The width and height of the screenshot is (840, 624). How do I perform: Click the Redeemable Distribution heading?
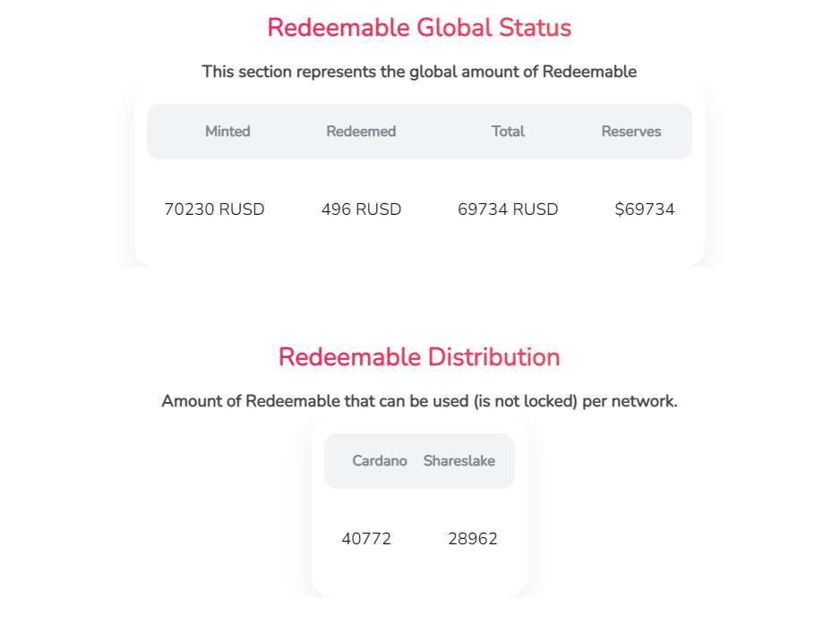[419, 357]
